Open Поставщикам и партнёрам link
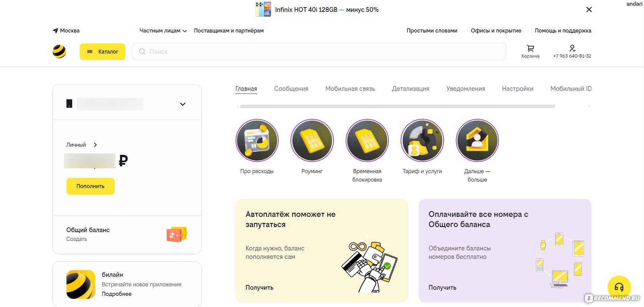Screen dimensions: 644x307 point(229,30)
